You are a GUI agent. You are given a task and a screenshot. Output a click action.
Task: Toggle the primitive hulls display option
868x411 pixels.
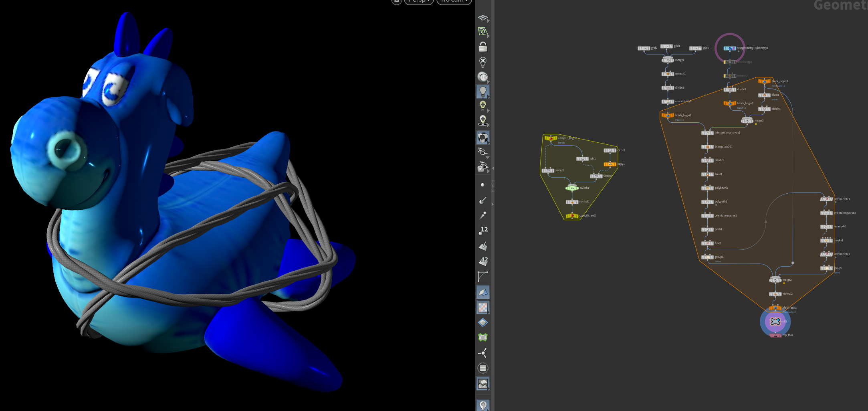482,276
